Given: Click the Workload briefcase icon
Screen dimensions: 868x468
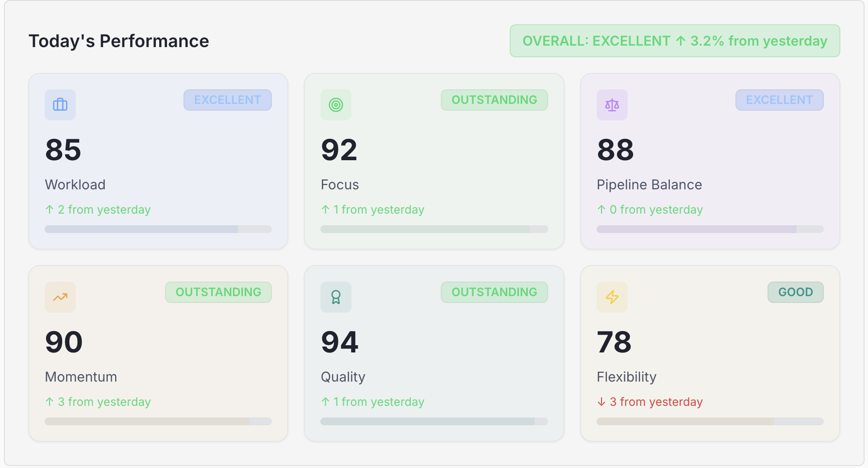Looking at the screenshot, I should click(60, 105).
